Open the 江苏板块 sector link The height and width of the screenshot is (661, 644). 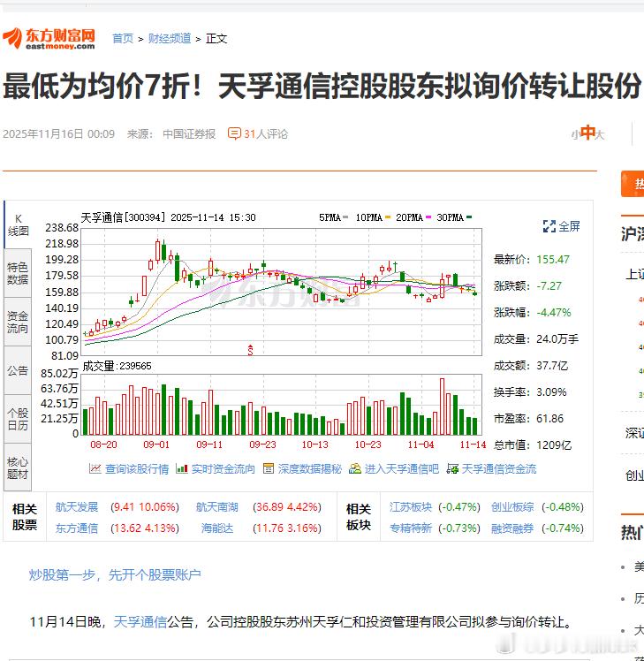[411, 506]
